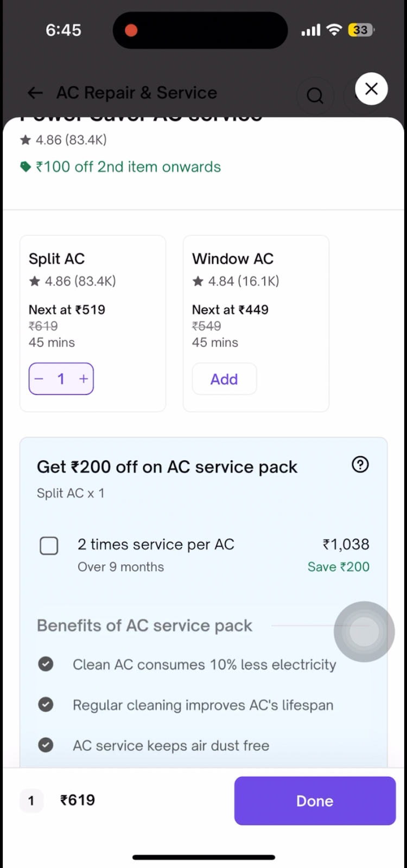Decrease Split AC quantity with minus
Screen dimensions: 407x868
[39, 379]
